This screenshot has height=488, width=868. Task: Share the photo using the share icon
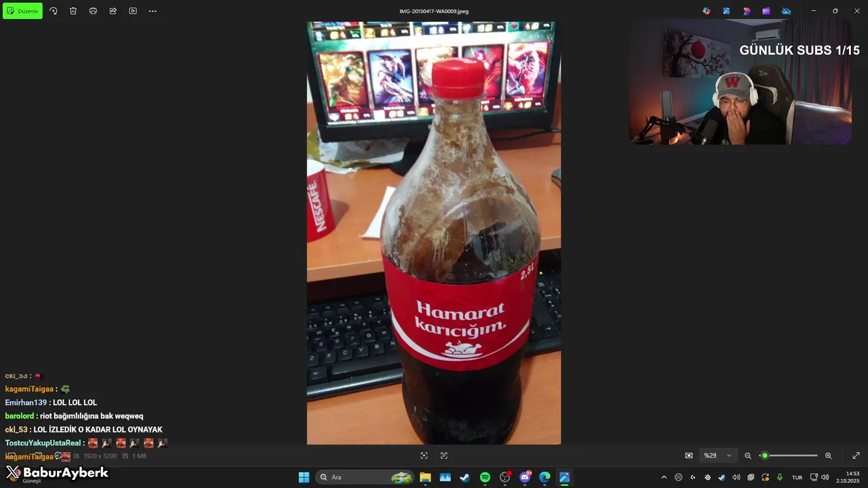click(x=113, y=11)
